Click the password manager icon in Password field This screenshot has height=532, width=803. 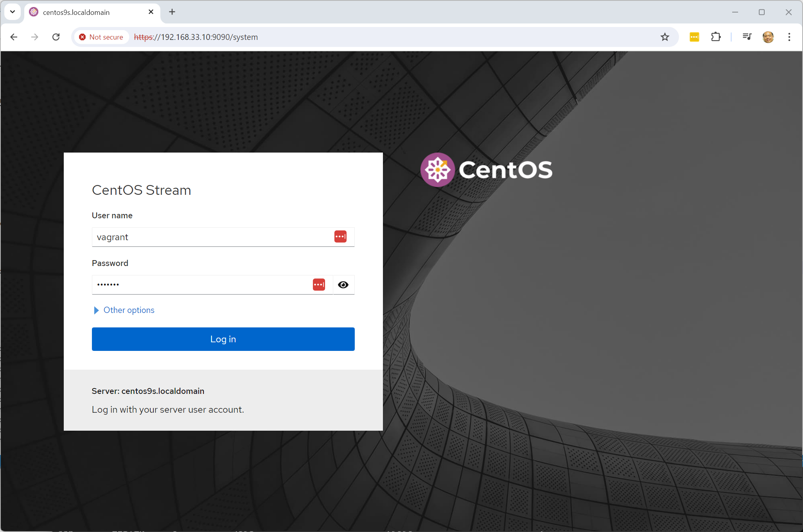click(x=319, y=284)
